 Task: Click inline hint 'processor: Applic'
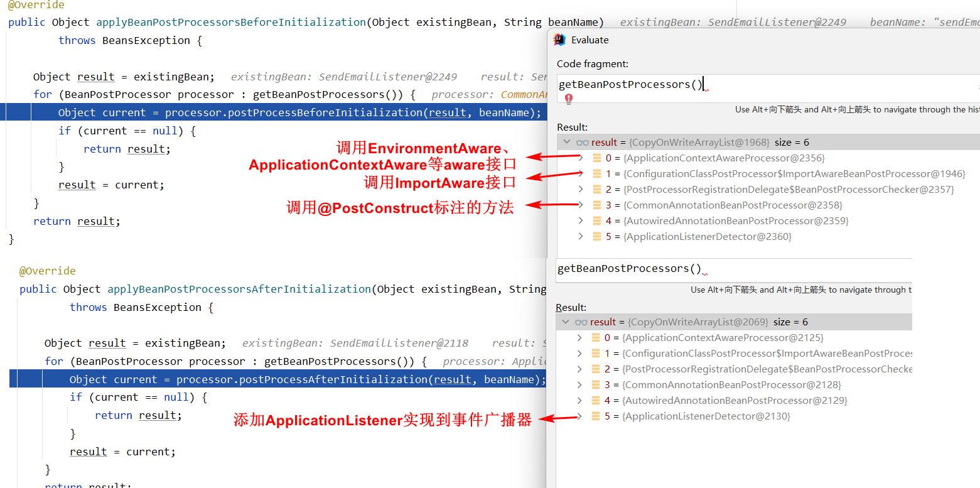coord(495,361)
